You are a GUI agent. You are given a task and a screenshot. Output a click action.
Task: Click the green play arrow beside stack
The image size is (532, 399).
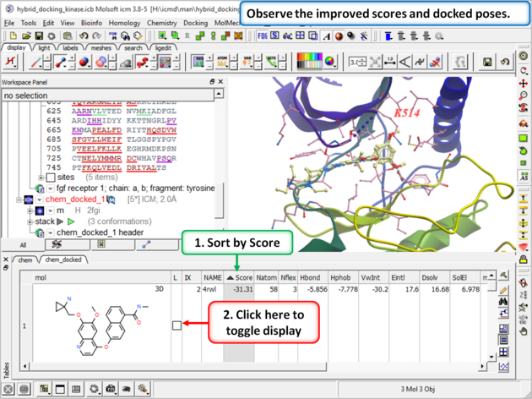pyautogui.click(x=73, y=221)
